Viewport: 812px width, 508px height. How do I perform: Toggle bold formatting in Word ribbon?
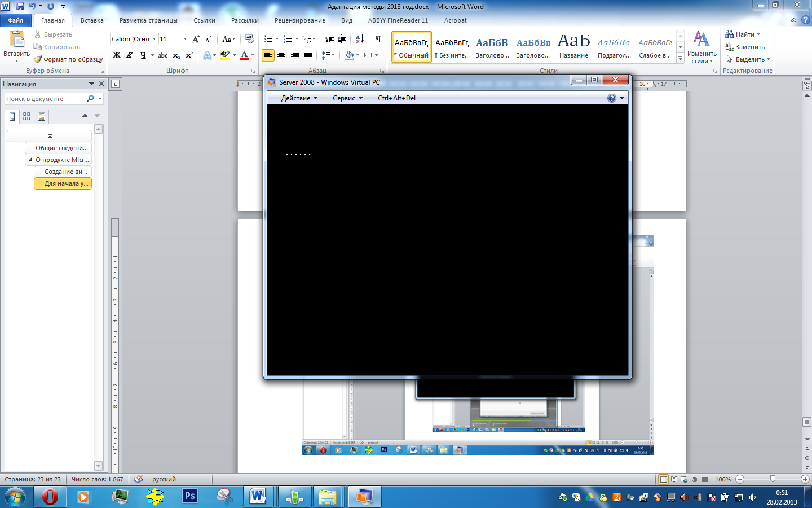tap(117, 55)
